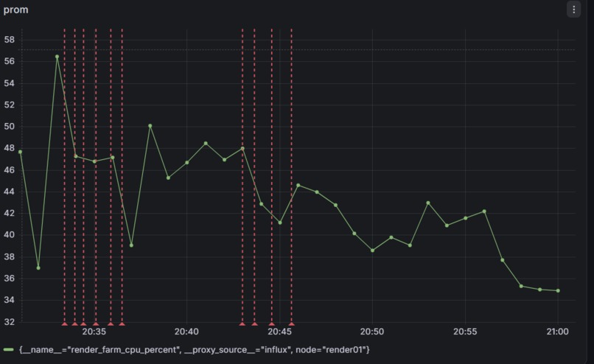594x364 pixels.
Task: Open the panel menu three-dots icon
Action: [573, 10]
